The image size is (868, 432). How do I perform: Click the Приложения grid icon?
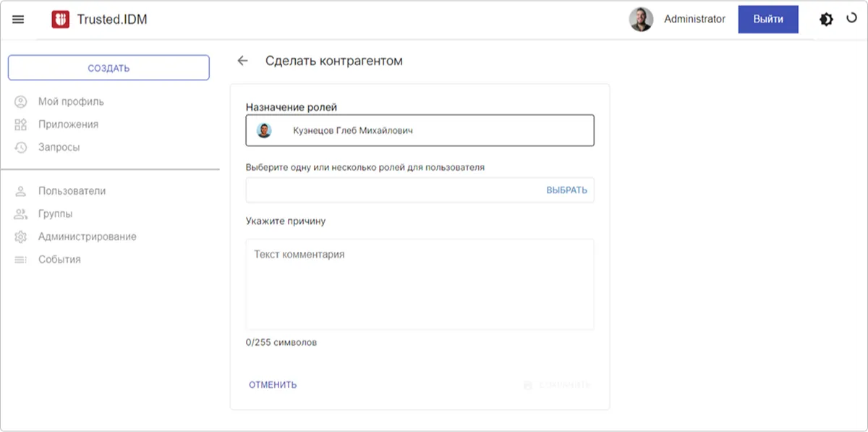(x=21, y=124)
